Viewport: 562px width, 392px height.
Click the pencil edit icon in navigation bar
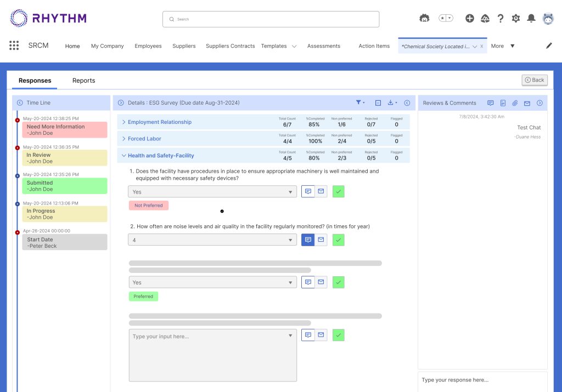(x=549, y=46)
